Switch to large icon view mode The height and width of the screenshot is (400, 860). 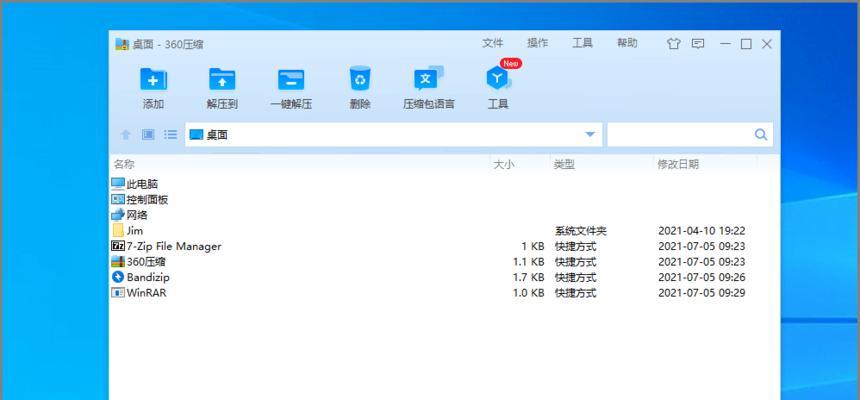148,134
